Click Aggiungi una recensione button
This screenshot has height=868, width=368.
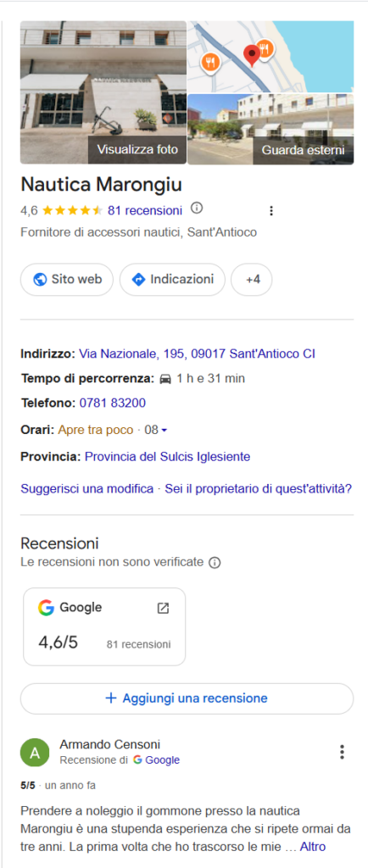point(187,698)
